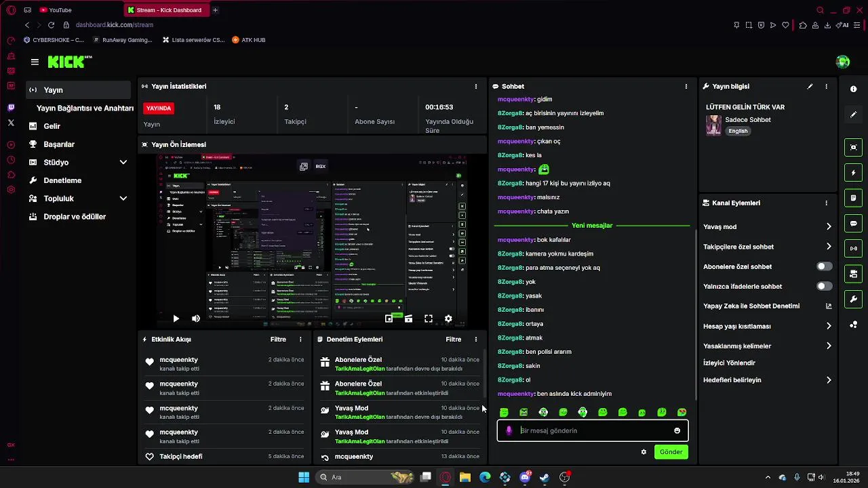This screenshot has width=868, height=488.
Task: Toggle the document-shaped icon in the right rail
Action: 853,198
